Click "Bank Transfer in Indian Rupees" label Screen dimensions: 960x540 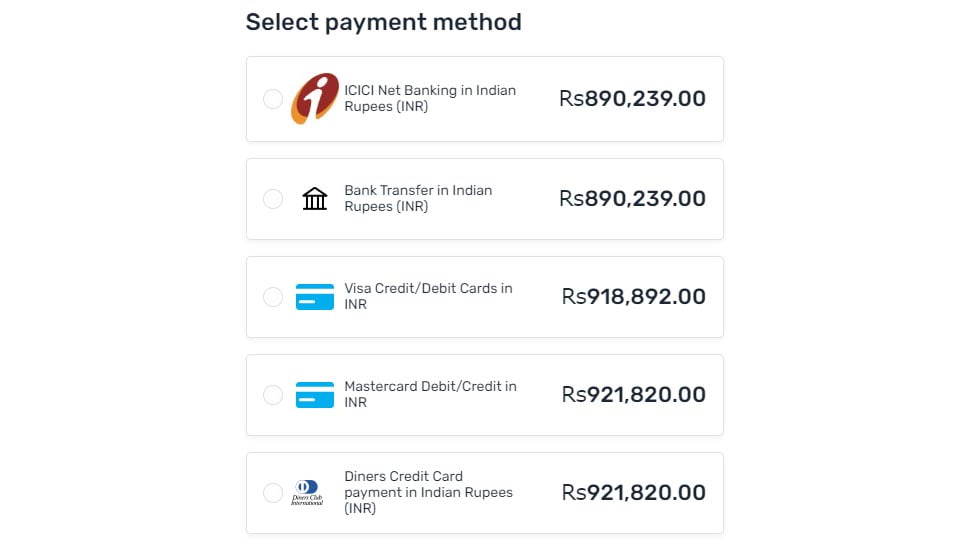tap(418, 198)
